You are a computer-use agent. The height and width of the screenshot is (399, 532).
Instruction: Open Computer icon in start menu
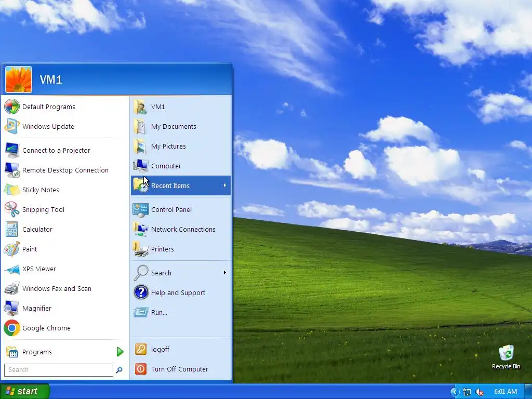tap(140, 166)
